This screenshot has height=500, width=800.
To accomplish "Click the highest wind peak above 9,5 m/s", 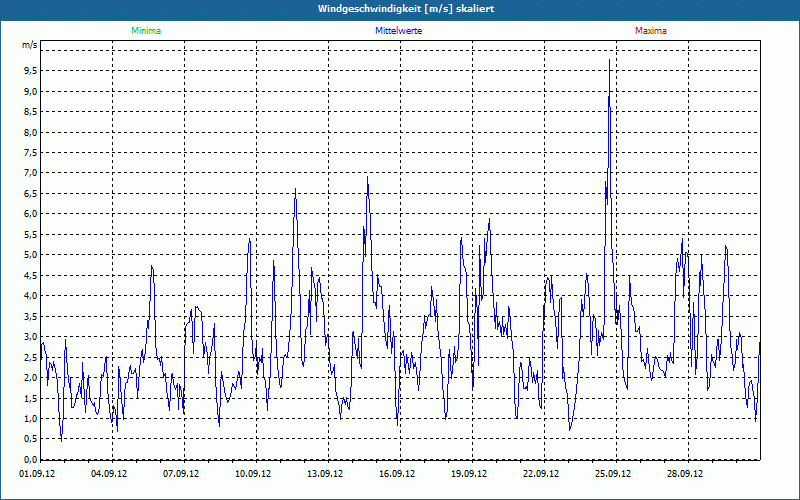I will pos(609,60).
